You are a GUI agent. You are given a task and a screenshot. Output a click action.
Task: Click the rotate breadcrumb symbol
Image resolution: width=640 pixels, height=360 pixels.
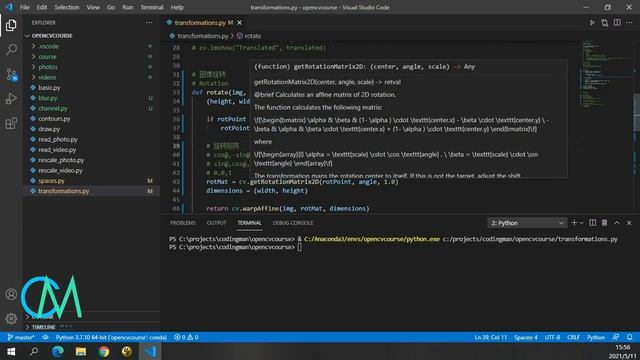click(249, 36)
